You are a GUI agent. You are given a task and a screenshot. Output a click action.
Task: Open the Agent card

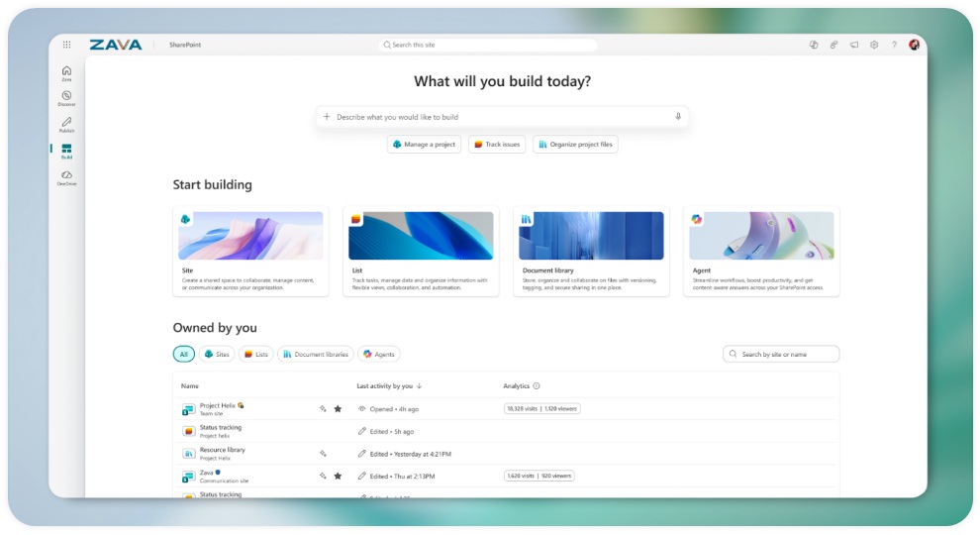761,252
